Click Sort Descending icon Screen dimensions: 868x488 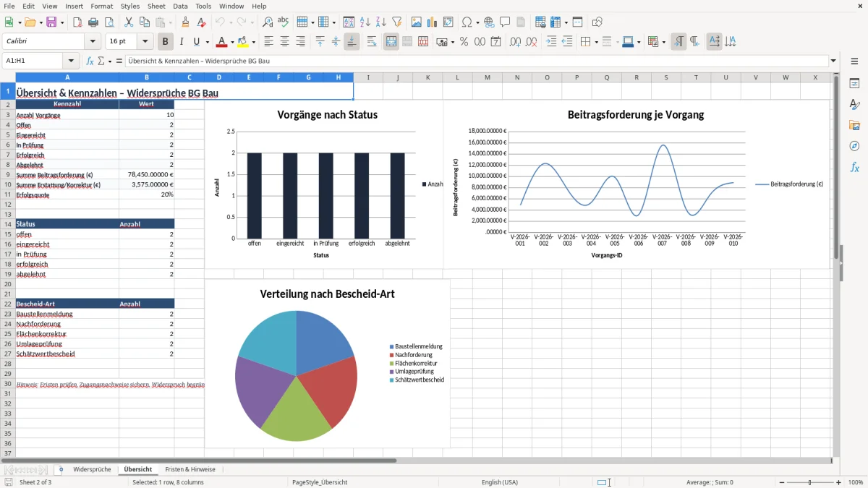380,22
